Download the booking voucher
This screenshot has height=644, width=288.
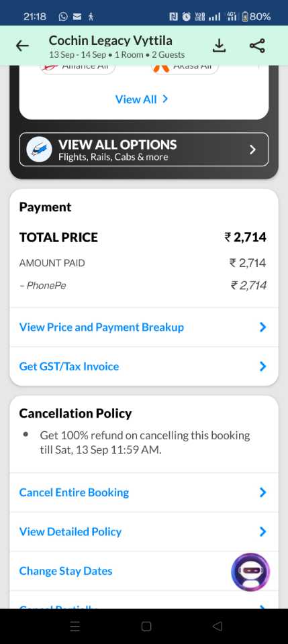(x=220, y=46)
